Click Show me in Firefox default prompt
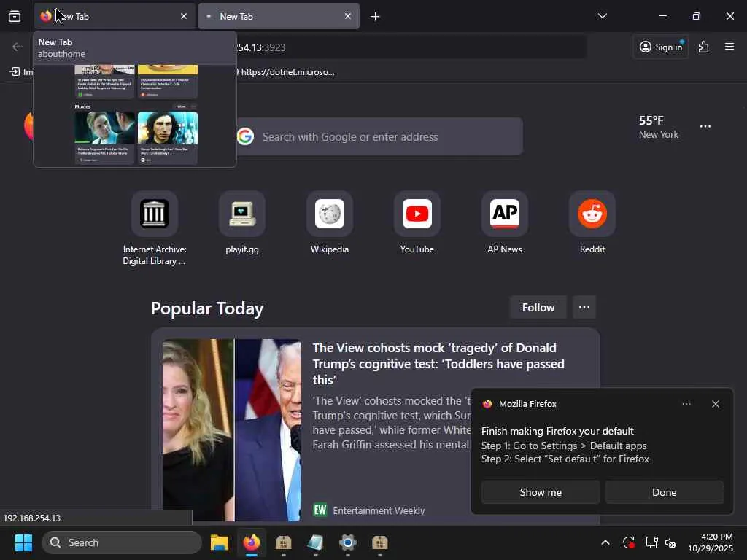 (x=541, y=492)
